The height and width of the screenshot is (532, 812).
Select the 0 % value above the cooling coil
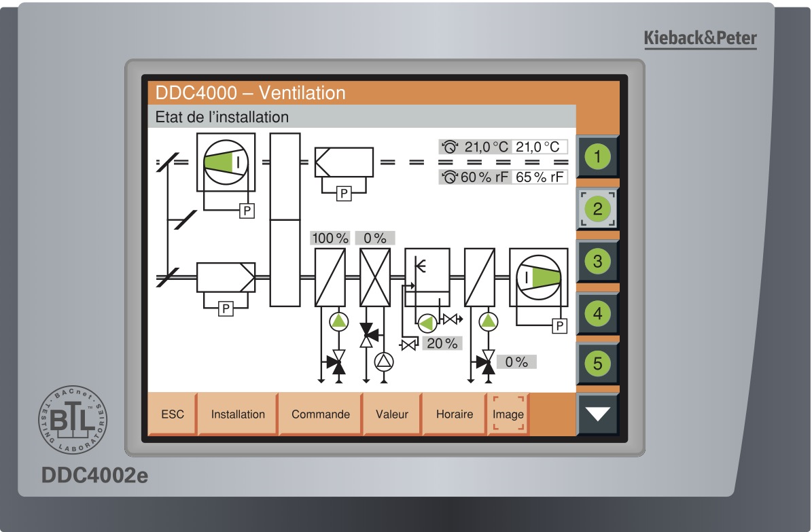point(375,238)
